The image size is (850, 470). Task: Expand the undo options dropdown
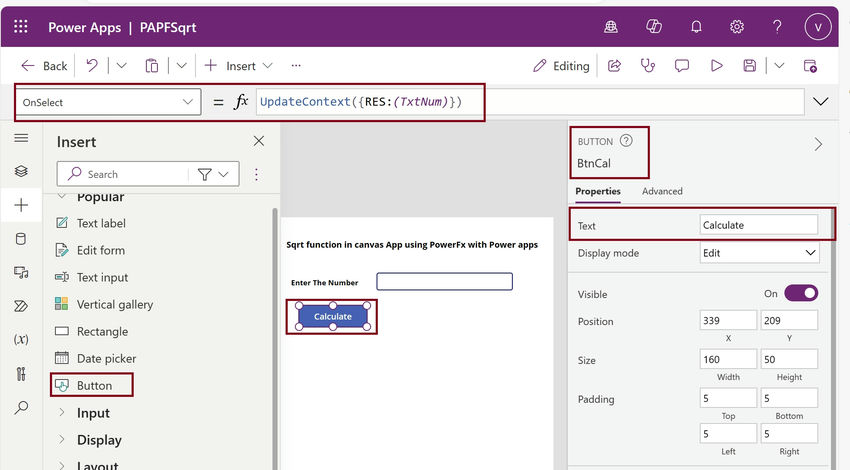pyautogui.click(x=121, y=66)
